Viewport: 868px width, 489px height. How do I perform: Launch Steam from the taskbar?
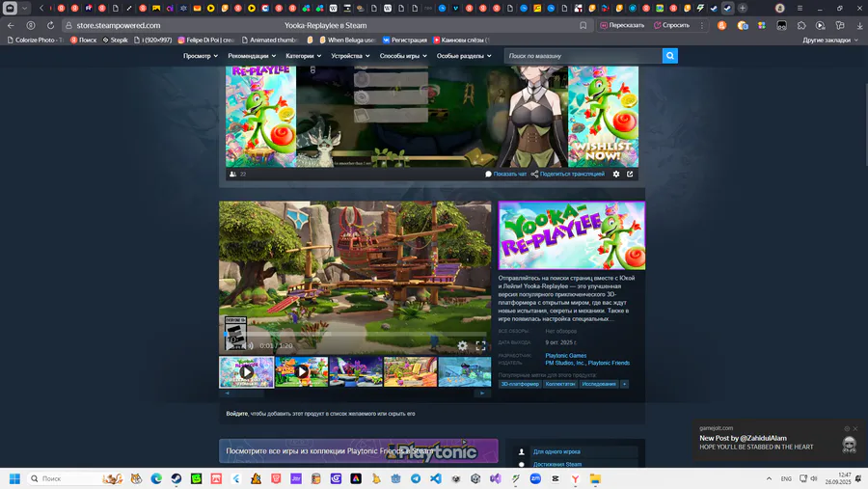pos(176,478)
